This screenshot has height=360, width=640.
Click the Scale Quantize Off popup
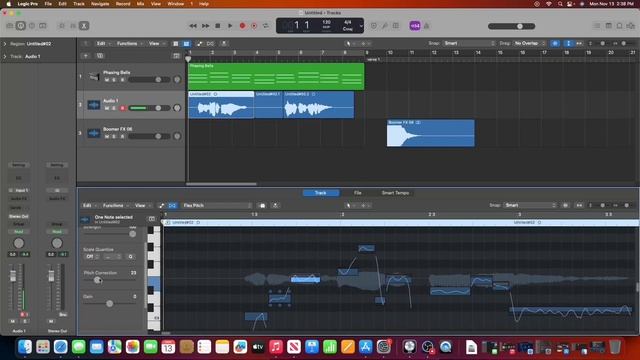92,257
